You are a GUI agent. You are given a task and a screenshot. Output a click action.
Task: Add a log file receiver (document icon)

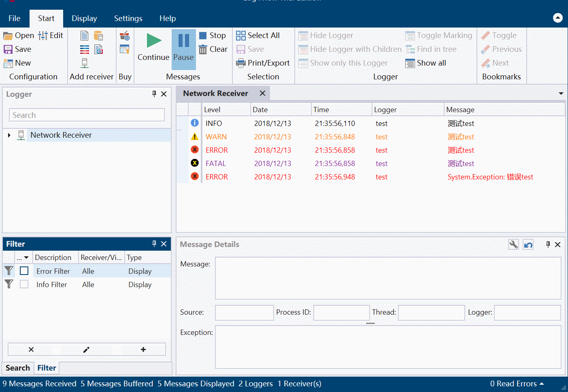pos(84,36)
